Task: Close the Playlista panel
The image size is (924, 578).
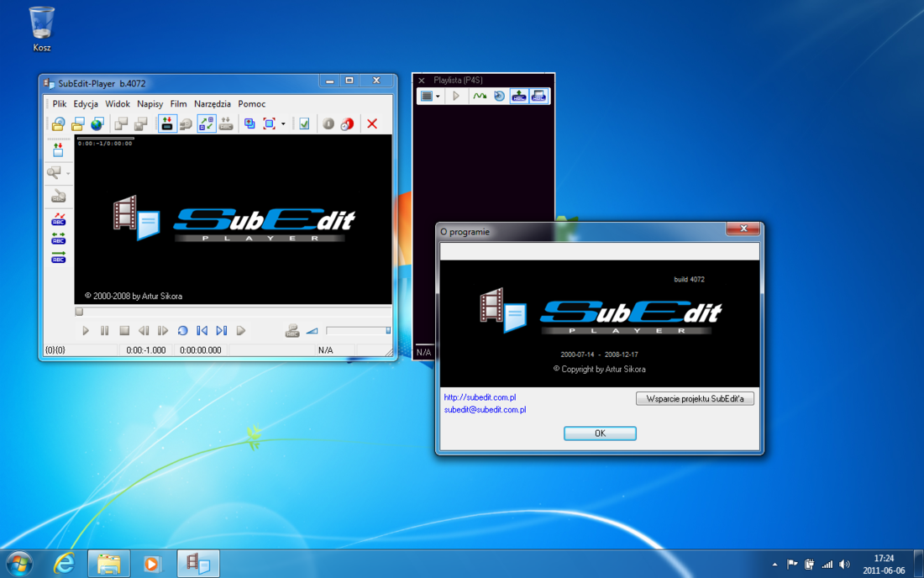Action: (422, 80)
